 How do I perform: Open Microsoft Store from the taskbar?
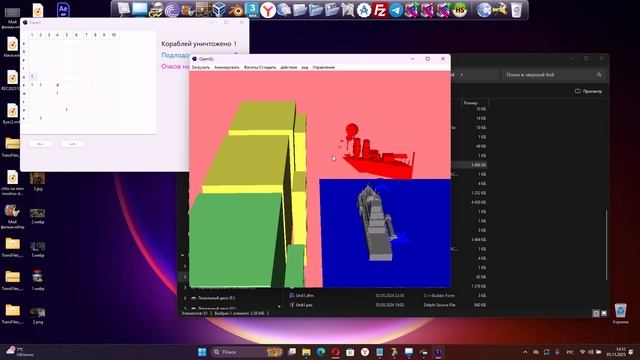350,352
